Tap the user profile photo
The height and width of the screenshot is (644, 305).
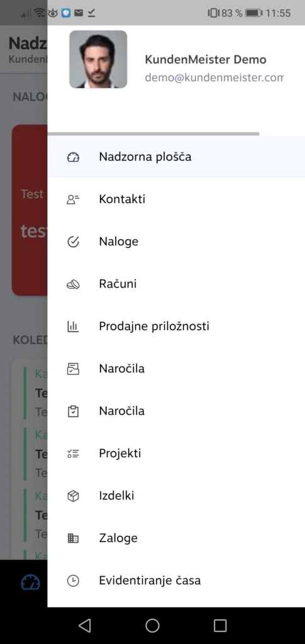[x=98, y=59]
